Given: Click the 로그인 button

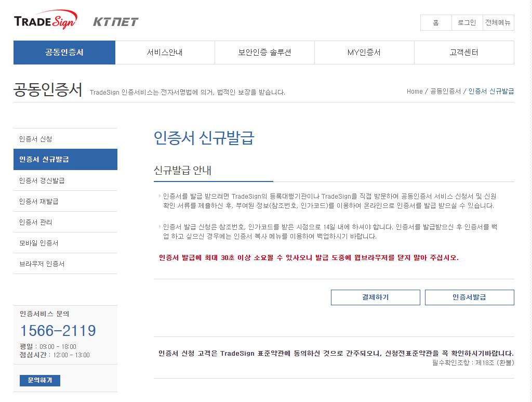Looking at the screenshot, I should pos(467,23).
